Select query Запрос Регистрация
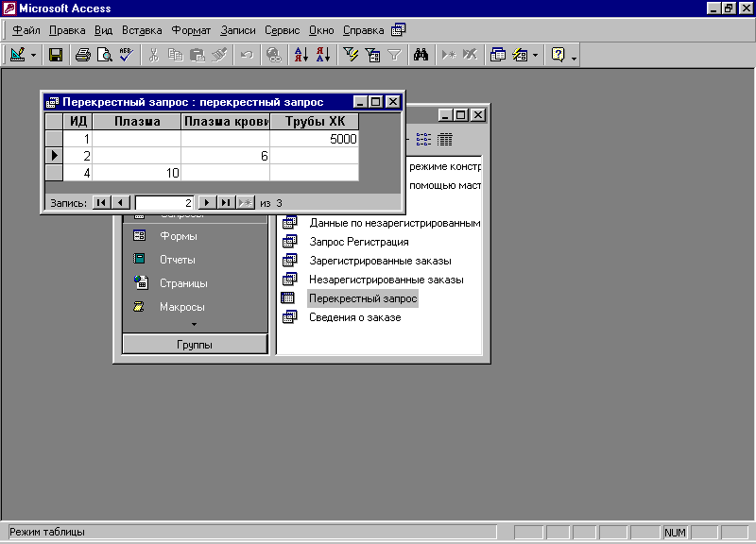Viewport: 756px width, 544px height. click(359, 242)
